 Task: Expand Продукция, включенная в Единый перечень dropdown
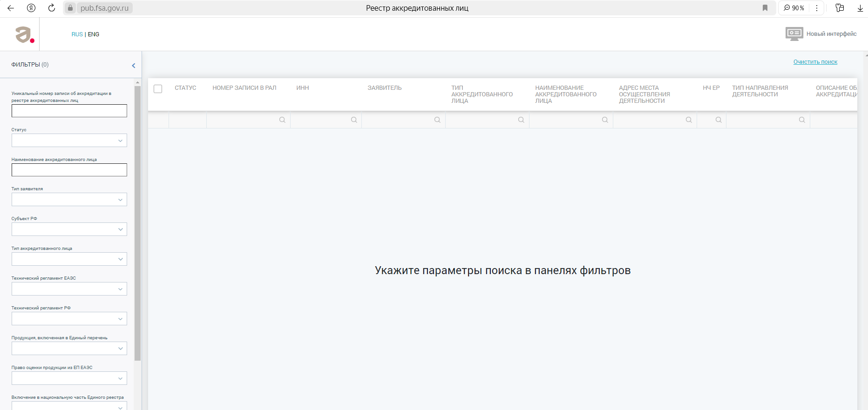point(69,349)
